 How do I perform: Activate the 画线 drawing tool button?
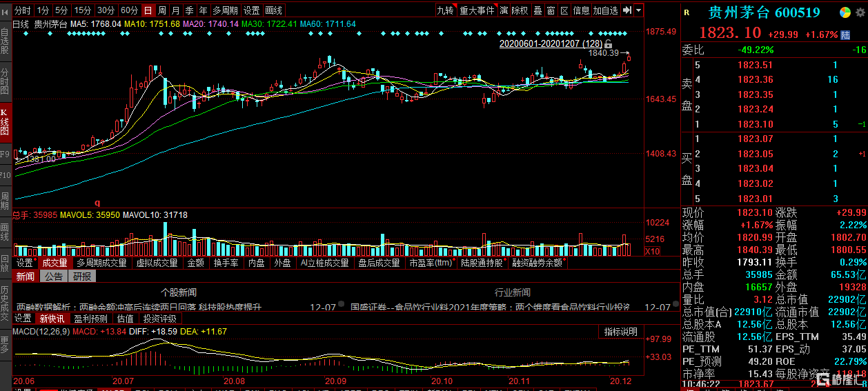pos(274,10)
